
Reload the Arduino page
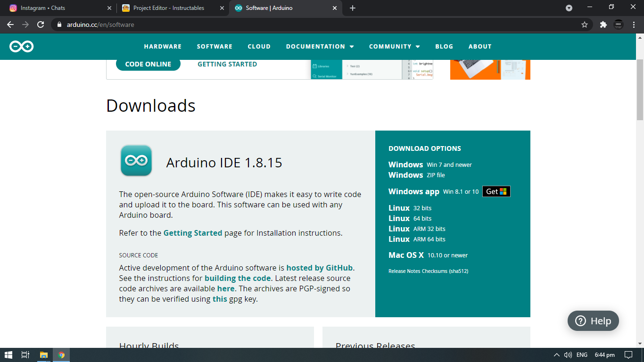tap(41, 25)
